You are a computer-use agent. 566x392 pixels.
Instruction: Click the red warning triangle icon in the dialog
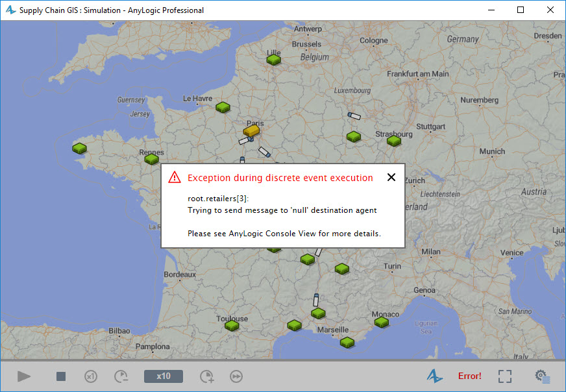pyautogui.click(x=175, y=177)
